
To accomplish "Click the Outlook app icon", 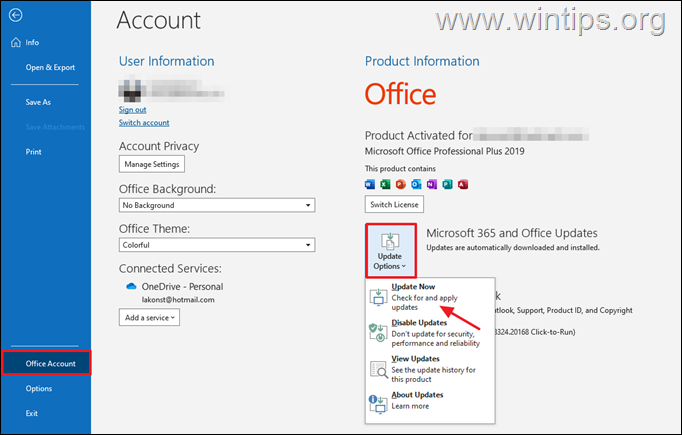I will [416, 184].
